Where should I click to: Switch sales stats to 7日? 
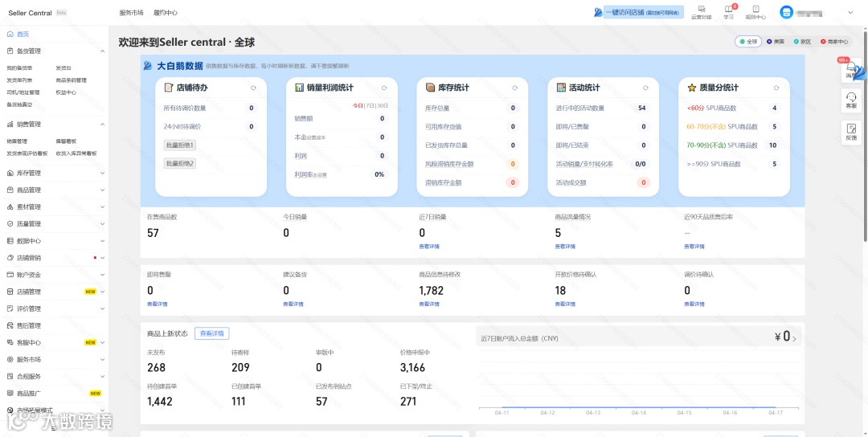[x=369, y=105]
